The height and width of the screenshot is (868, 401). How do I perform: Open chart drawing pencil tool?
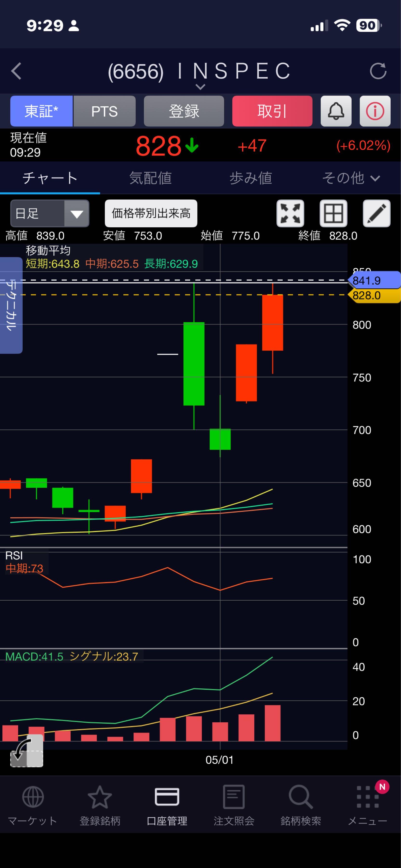tap(376, 213)
